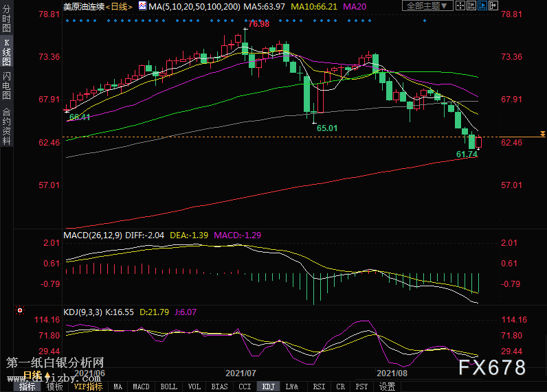Screen dimensions: 547x392
Task: Open 闪电图 from the left sidebar
Action: click(x=6, y=86)
